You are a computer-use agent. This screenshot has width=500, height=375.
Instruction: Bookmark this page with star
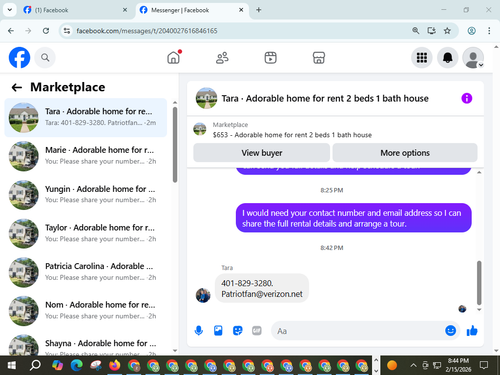(447, 31)
